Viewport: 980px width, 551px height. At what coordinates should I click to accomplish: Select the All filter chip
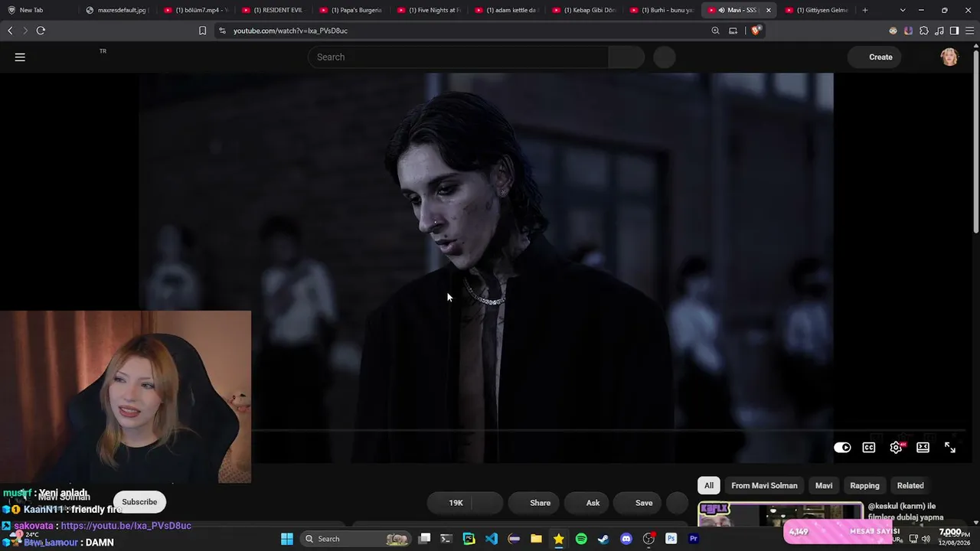(709, 485)
